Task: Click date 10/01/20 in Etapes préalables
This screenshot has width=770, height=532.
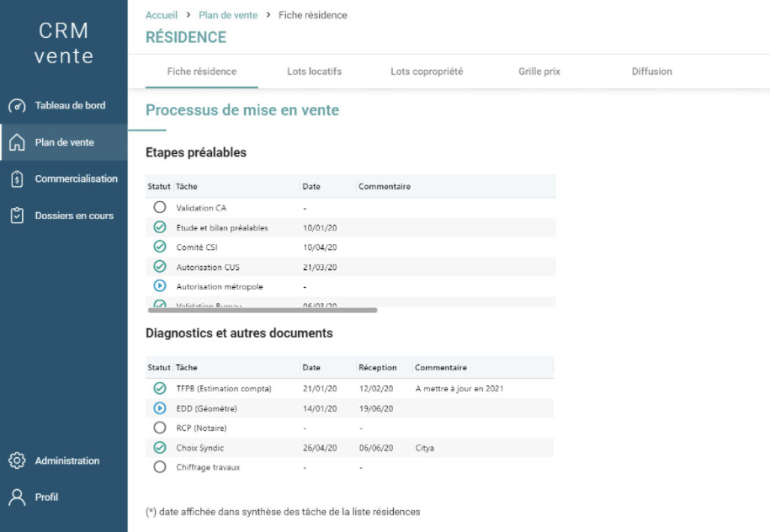Action: coord(320,227)
